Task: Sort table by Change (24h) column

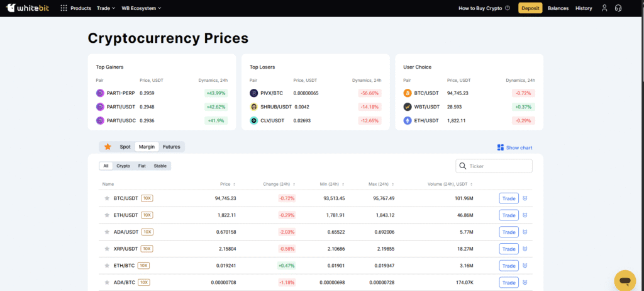Action: 279,184
